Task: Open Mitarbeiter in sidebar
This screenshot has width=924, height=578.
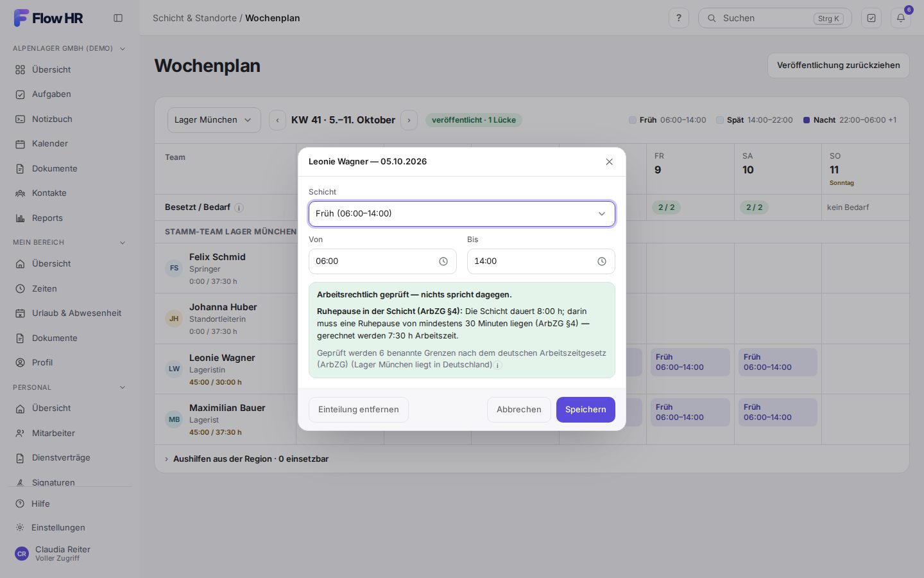Action: point(70,433)
